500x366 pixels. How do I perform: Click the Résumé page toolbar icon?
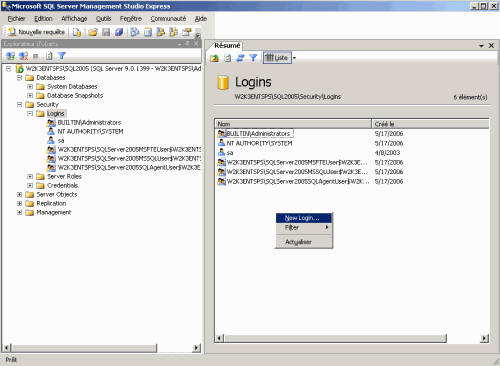point(148,32)
